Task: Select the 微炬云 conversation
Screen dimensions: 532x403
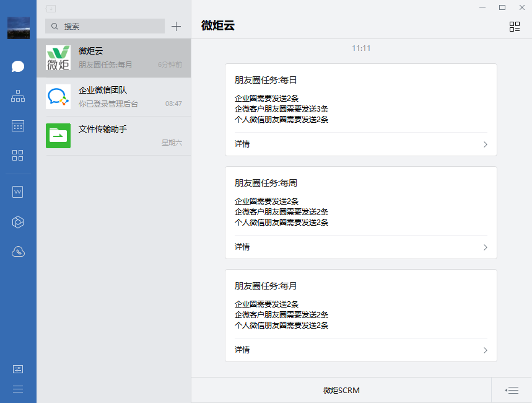Action: coord(114,58)
